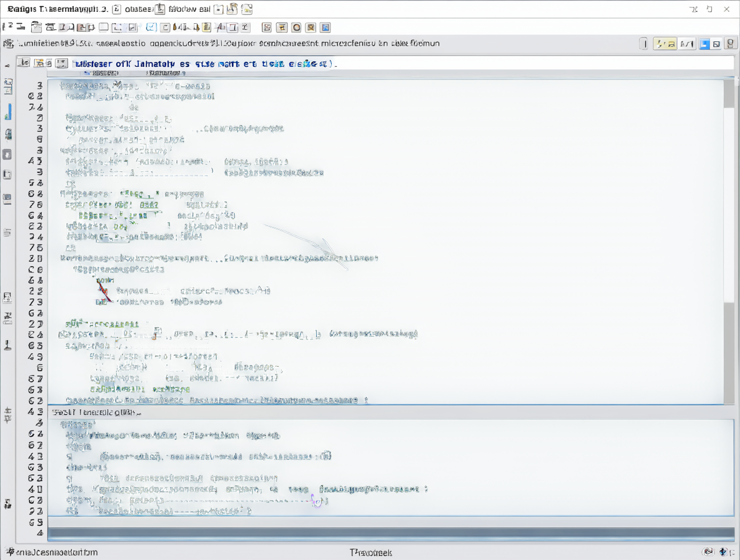Click the orange circle toolbar icon
Screen dimensions: 740x560
(296, 27)
